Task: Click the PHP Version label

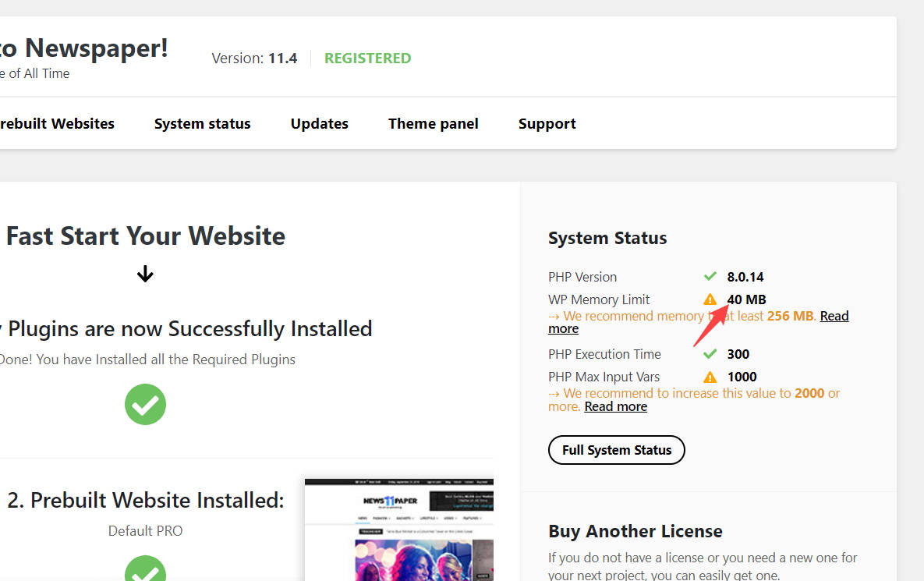Action: (x=582, y=277)
